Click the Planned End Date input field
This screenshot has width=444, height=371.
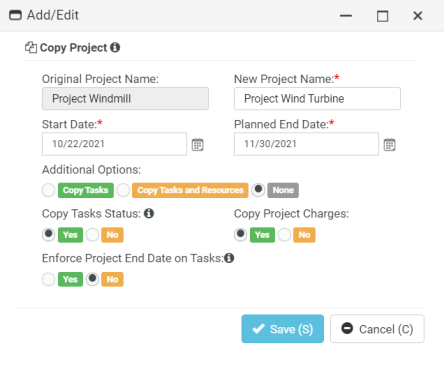[x=306, y=144]
